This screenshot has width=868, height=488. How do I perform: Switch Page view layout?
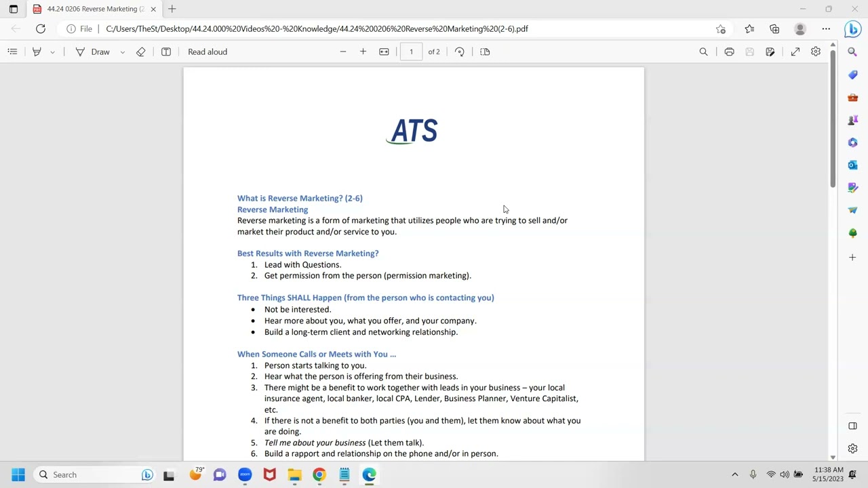click(485, 52)
